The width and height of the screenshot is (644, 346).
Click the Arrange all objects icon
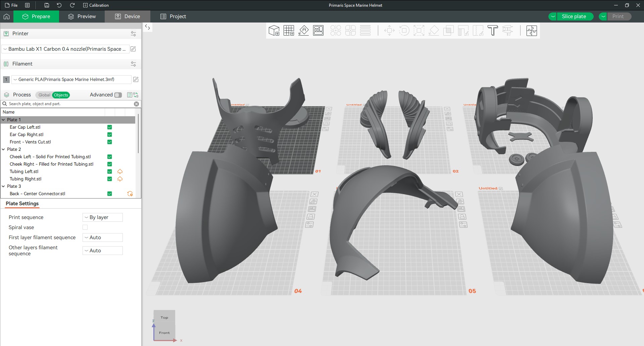pyautogui.click(x=318, y=31)
